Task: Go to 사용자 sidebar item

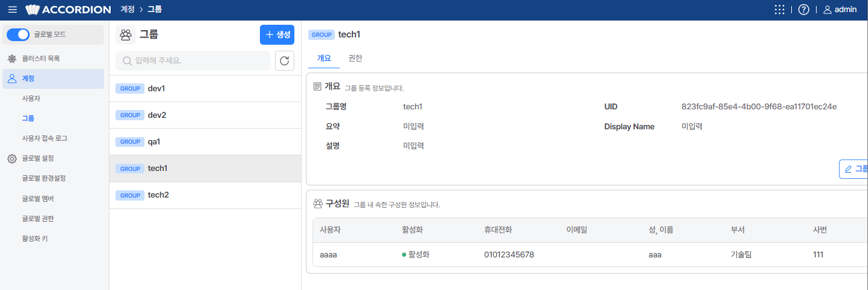Action: coord(31,98)
